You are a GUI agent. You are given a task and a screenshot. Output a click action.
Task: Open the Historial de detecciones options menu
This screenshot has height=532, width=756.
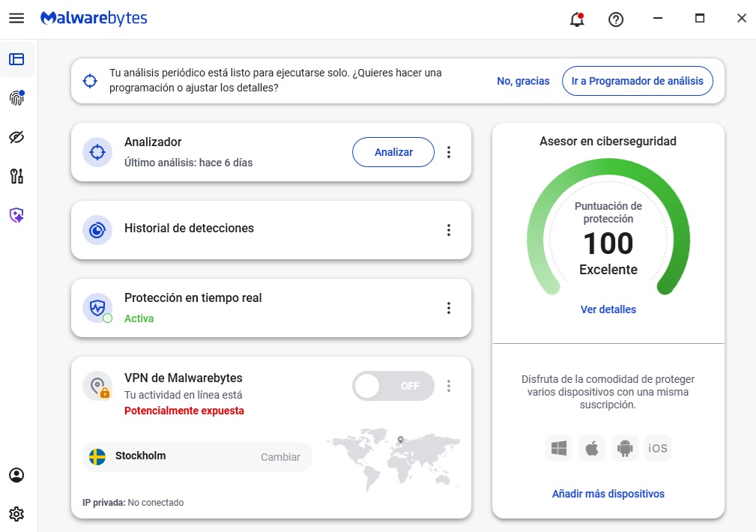pos(449,230)
